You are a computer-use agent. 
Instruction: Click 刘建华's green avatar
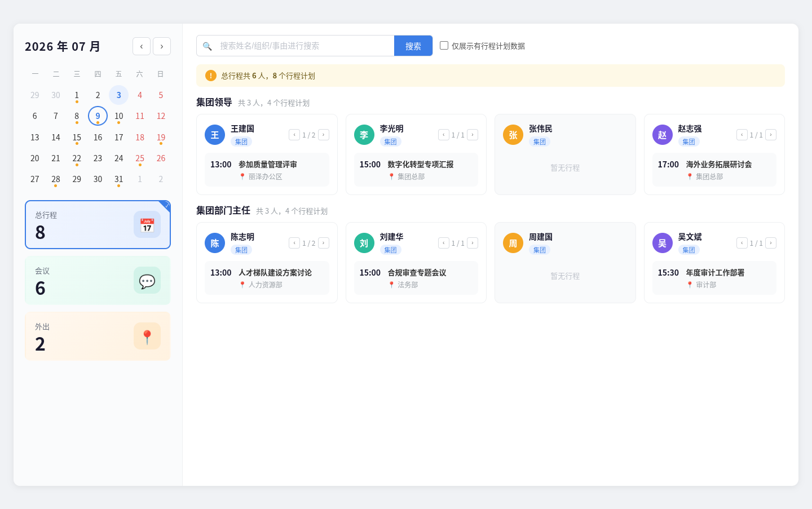[x=364, y=243]
